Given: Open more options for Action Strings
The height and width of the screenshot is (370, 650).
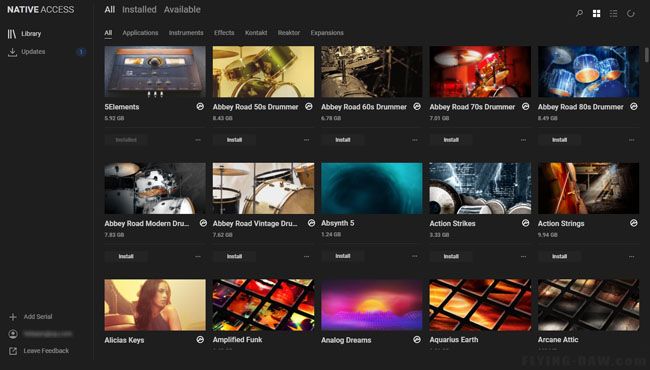Looking at the screenshot, I should click(x=631, y=256).
